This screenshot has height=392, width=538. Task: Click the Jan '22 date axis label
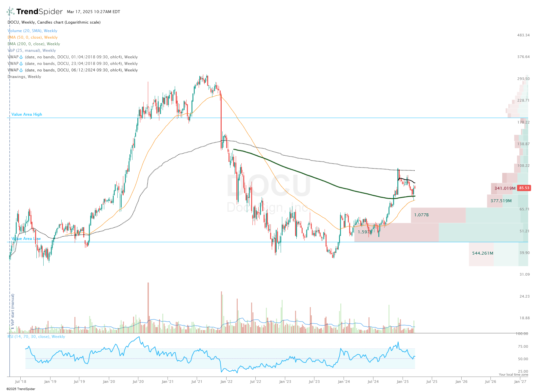click(x=226, y=382)
